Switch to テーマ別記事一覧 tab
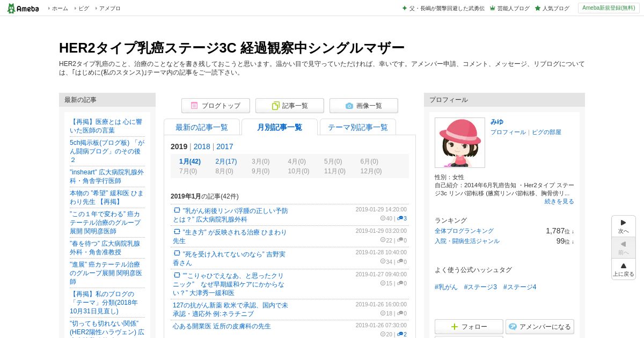This screenshot has width=644, height=338. [x=358, y=127]
